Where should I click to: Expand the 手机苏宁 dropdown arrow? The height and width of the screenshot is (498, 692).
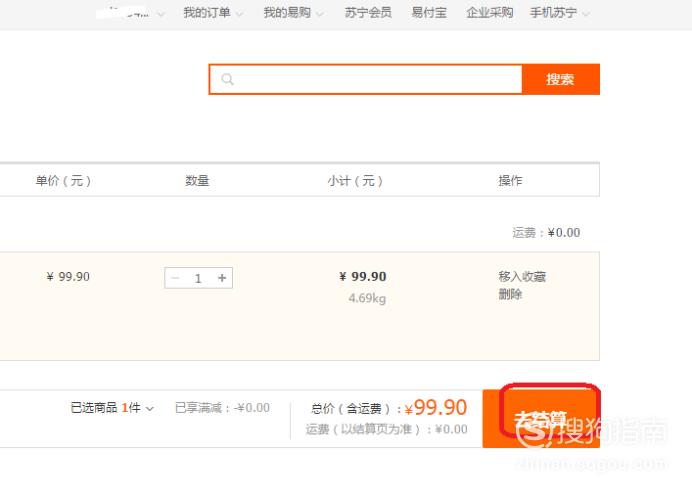(x=586, y=14)
